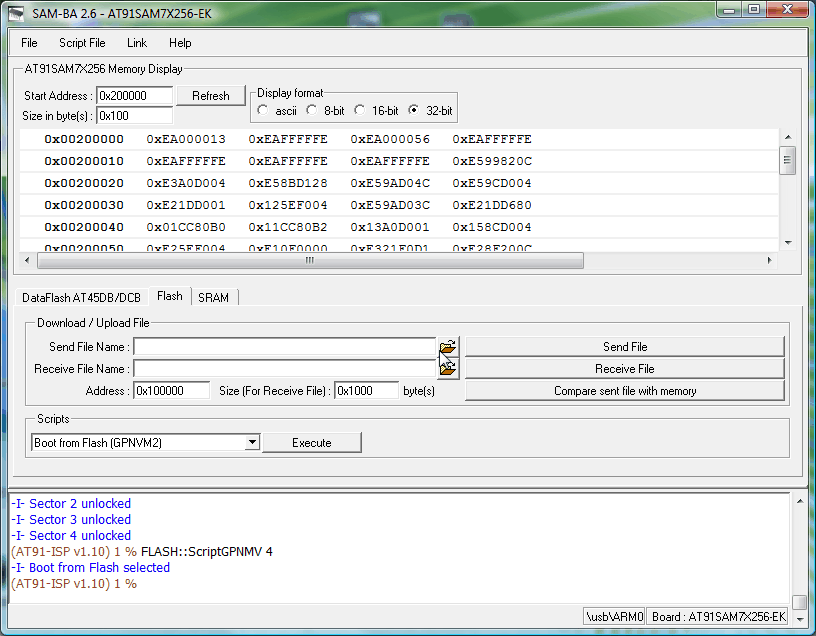Select ascii display format
Image resolution: width=816 pixels, height=636 pixels.
(x=263, y=110)
